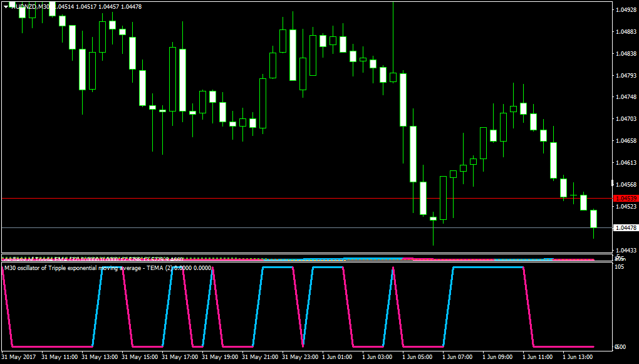
Task: Click the 1.04838 price scale label
Action: (x=626, y=53)
